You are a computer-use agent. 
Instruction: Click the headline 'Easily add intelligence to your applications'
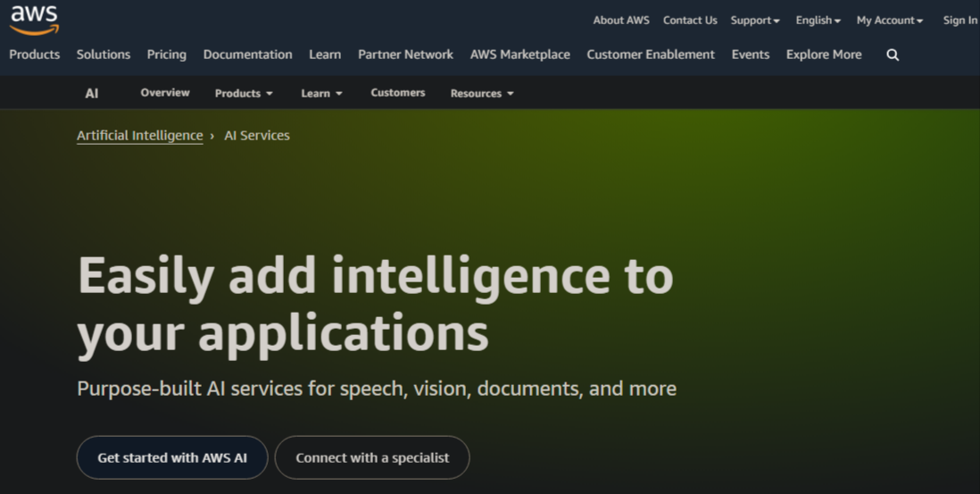click(x=375, y=306)
